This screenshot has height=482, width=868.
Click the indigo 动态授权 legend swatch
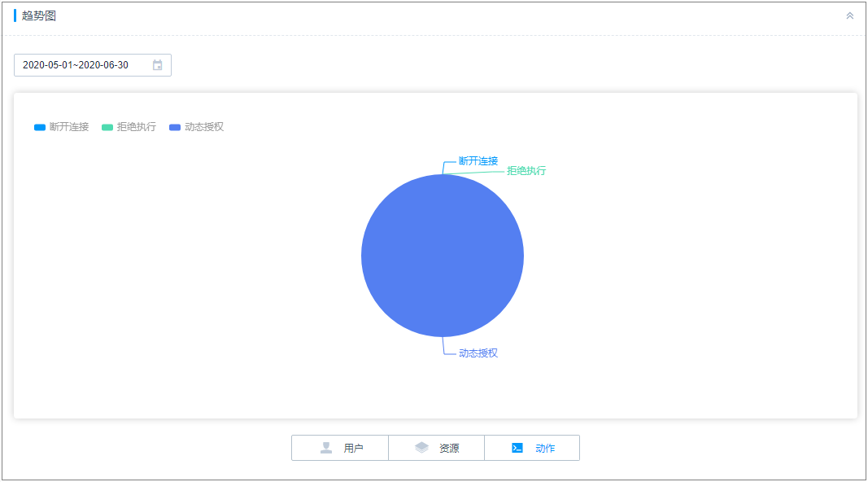pos(175,128)
